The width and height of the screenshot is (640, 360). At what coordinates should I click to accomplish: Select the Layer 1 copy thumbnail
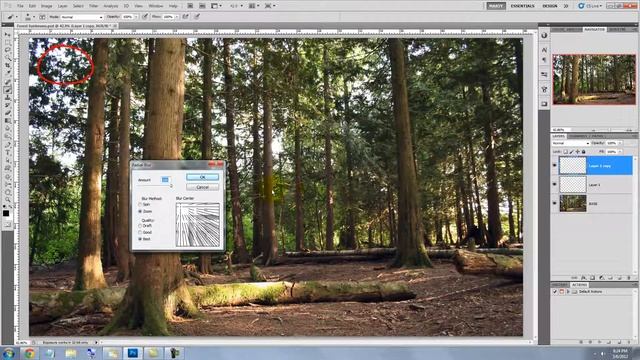(573, 165)
